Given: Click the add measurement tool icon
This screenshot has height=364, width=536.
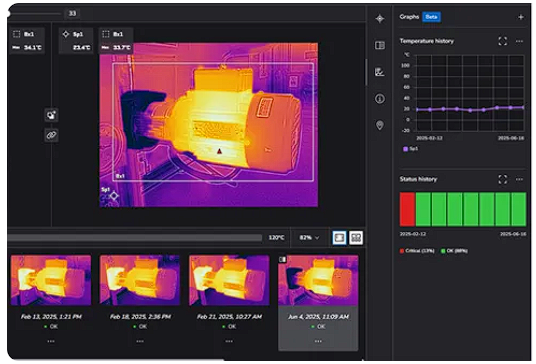Looking at the screenshot, I should point(51,115).
